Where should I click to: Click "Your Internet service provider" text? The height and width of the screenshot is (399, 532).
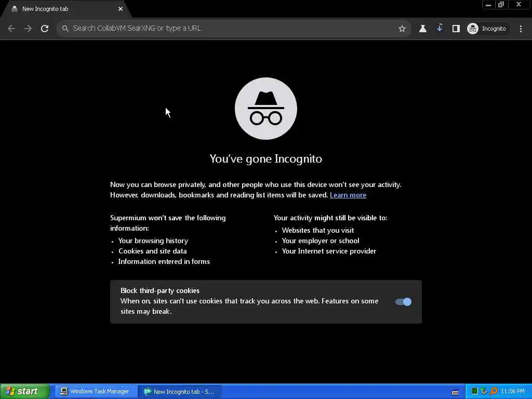pos(329,251)
